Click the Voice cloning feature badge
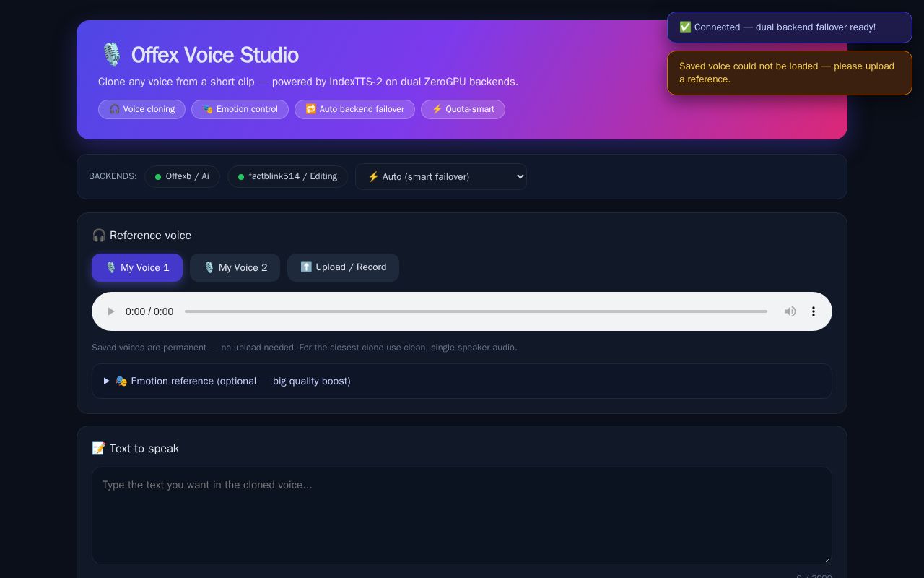This screenshot has width=924, height=578. (141, 109)
